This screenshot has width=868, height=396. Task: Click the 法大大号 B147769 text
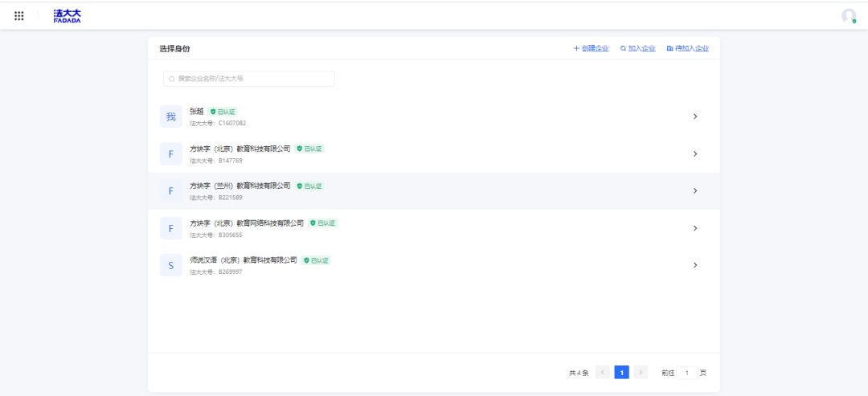click(x=216, y=161)
